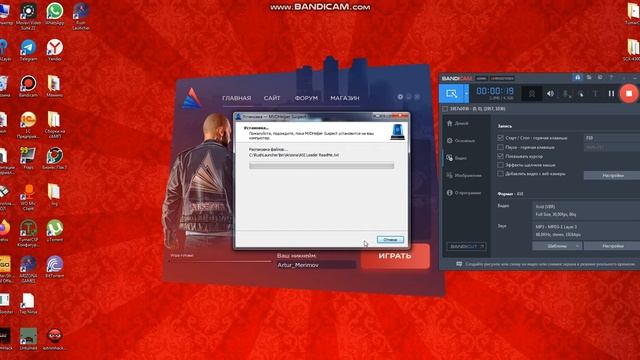Open the MS Mic Client desktop shortcut
640x360 pixels.
28,197
